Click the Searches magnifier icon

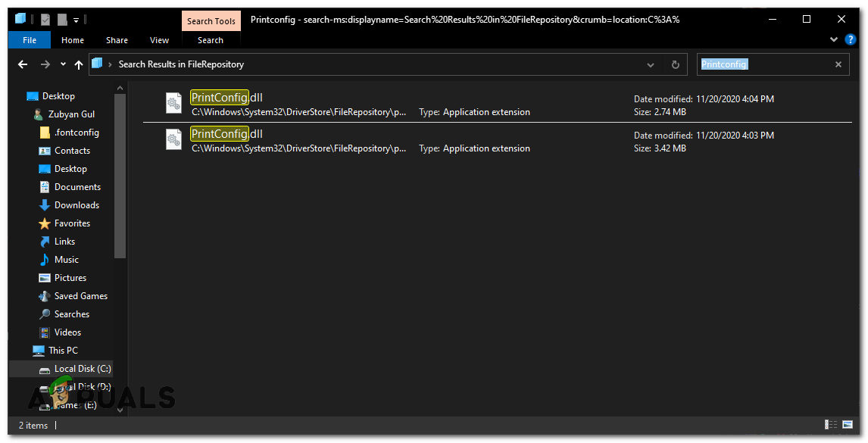(x=45, y=314)
